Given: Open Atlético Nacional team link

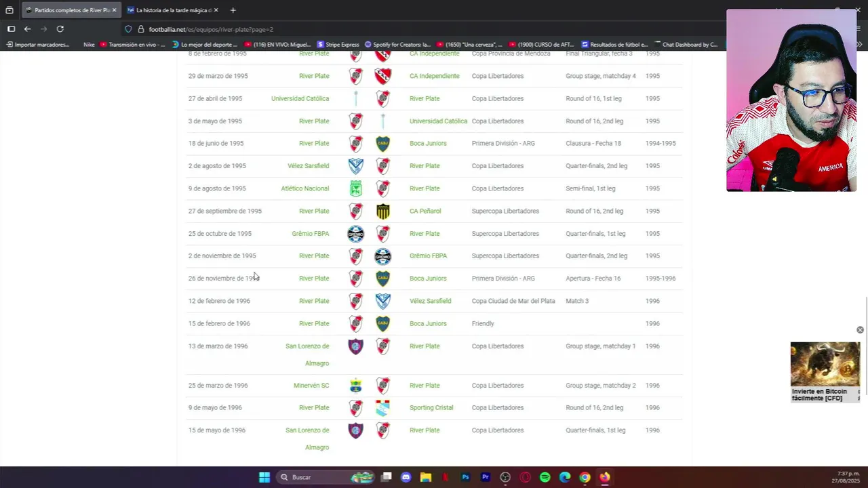Looking at the screenshot, I should [304, 188].
